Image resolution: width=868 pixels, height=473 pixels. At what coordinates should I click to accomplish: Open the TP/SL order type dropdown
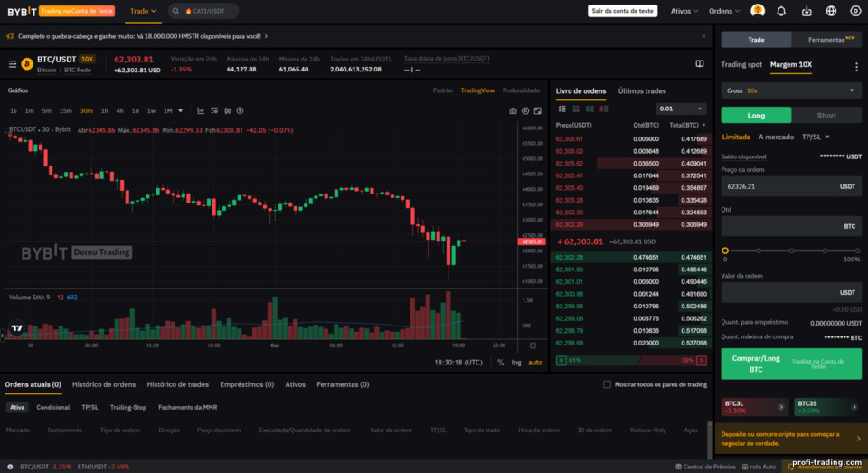[x=816, y=137]
